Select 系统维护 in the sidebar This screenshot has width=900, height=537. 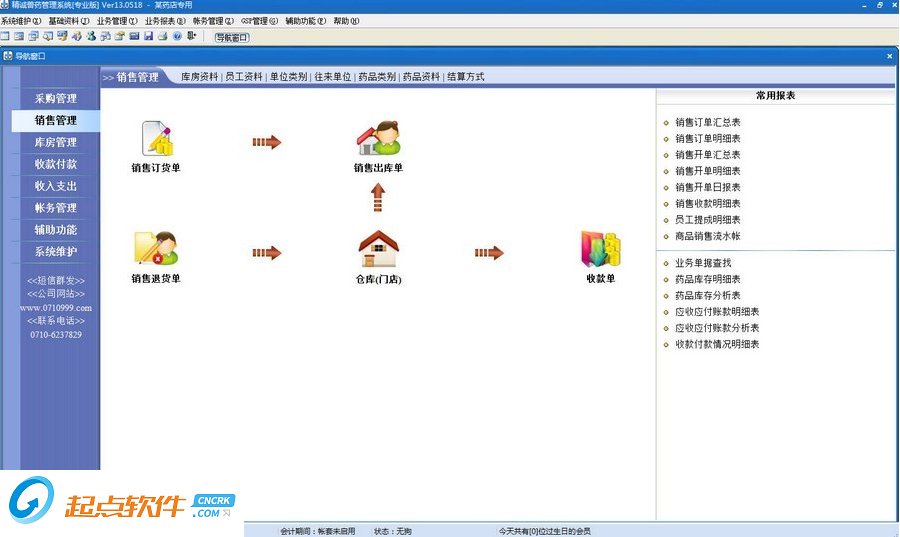[56, 251]
